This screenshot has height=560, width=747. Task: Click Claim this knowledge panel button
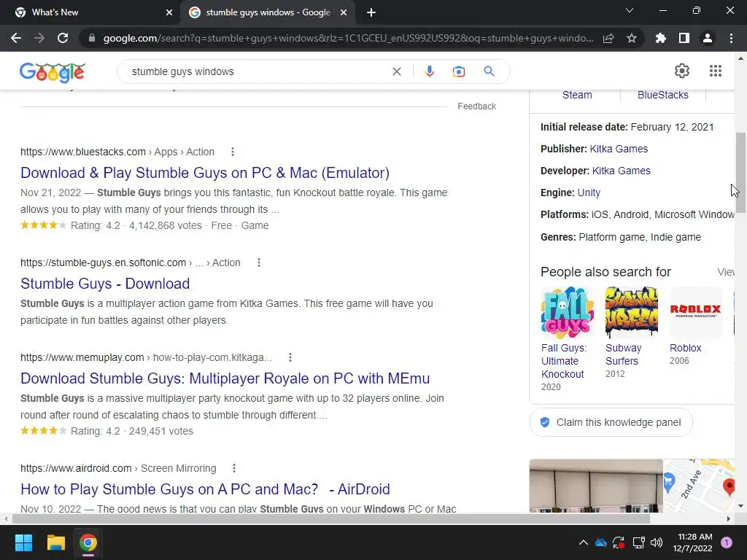[x=611, y=422]
